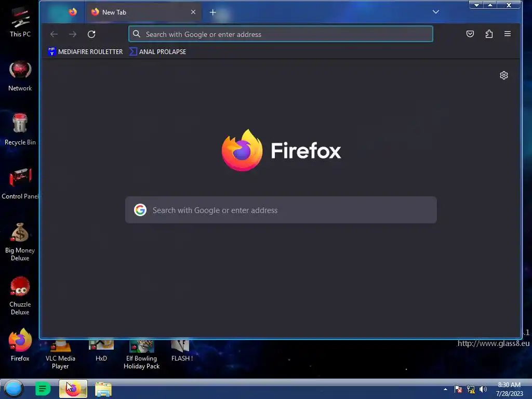Image resolution: width=532 pixels, height=399 pixels.
Task: Open the Extensions puzzle icon
Action: pos(489,34)
